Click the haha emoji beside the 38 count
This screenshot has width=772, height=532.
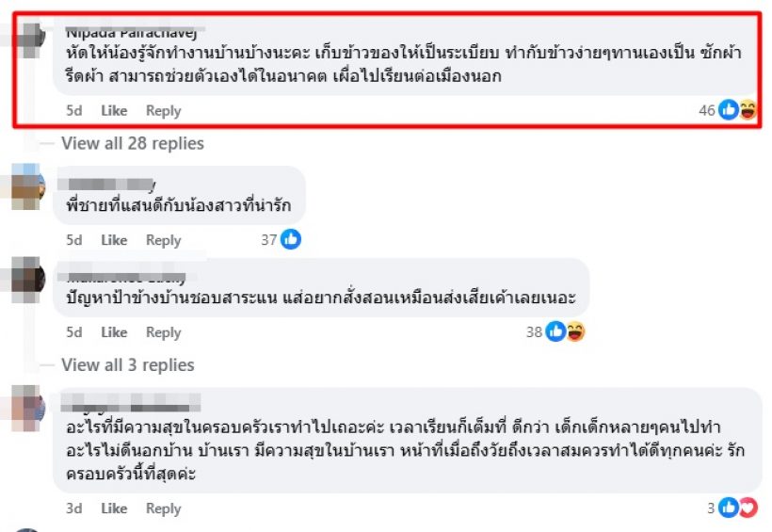574,331
